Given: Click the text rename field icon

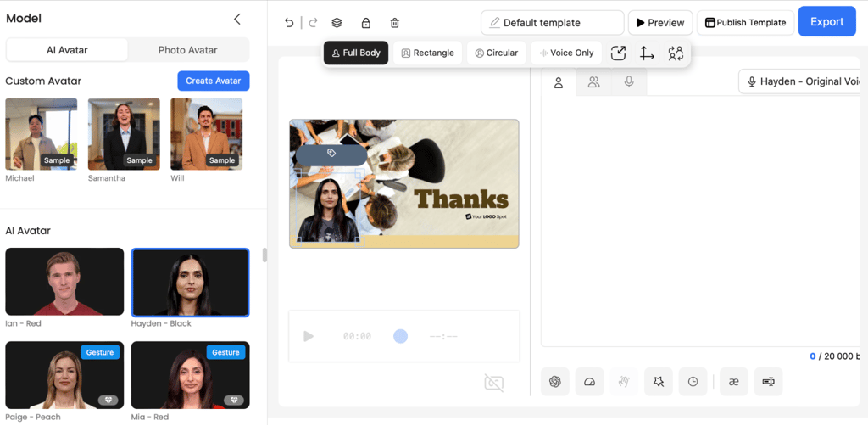Looking at the screenshot, I should point(768,382).
